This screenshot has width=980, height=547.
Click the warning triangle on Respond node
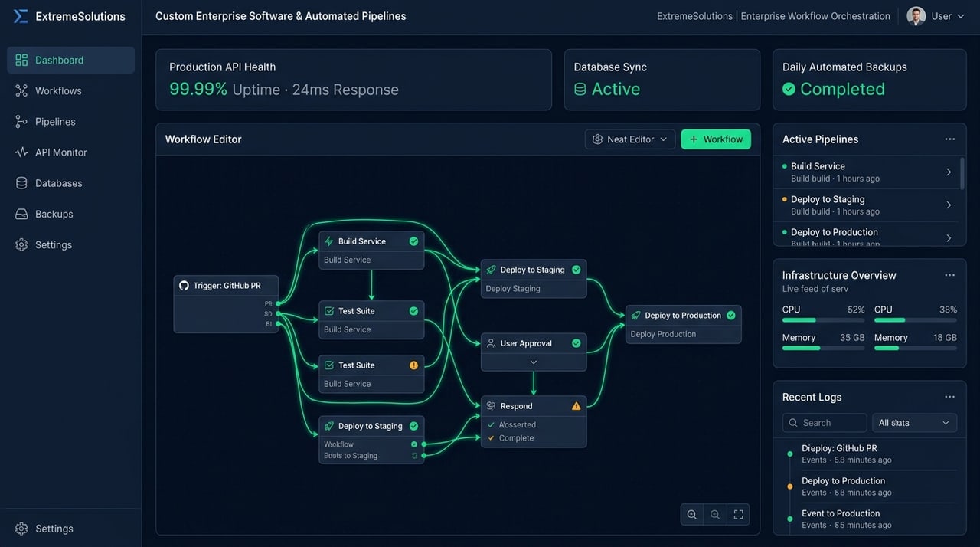click(576, 406)
